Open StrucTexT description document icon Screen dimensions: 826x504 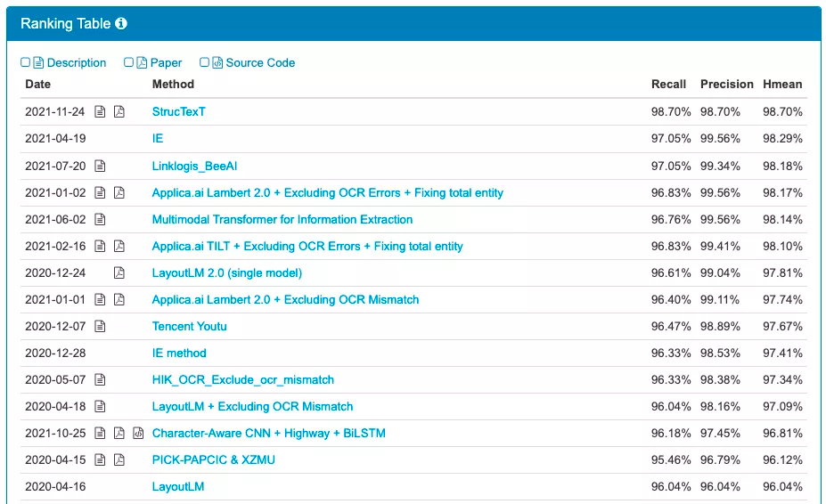click(x=100, y=111)
